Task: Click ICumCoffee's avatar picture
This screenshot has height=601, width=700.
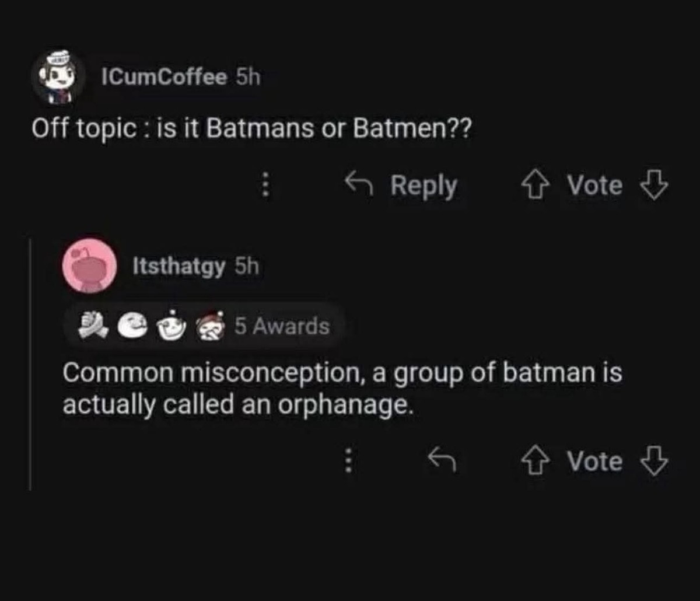Action: tap(58, 76)
